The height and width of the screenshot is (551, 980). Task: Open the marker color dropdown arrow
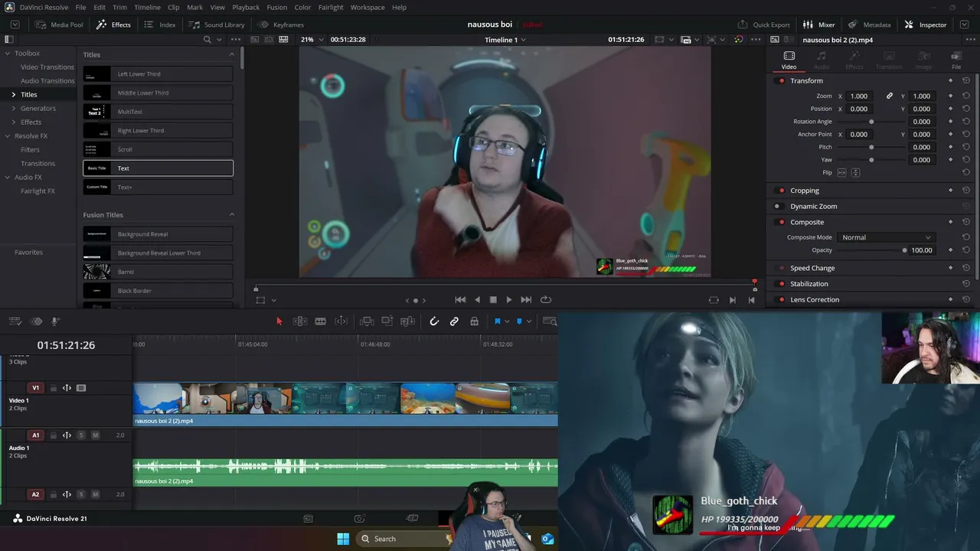[528, 321]
